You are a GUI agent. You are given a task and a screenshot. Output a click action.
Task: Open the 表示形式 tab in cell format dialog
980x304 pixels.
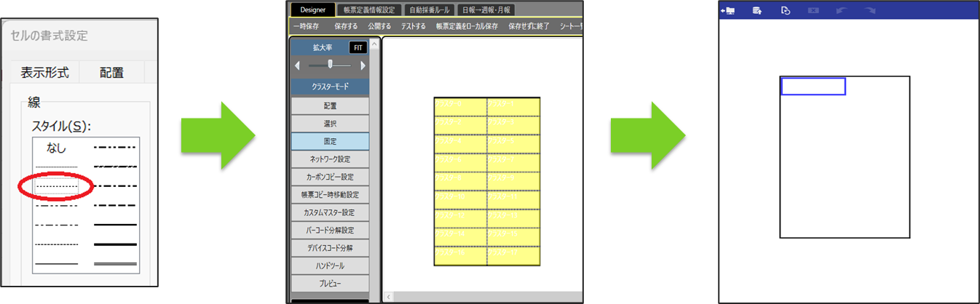(44, 72)
